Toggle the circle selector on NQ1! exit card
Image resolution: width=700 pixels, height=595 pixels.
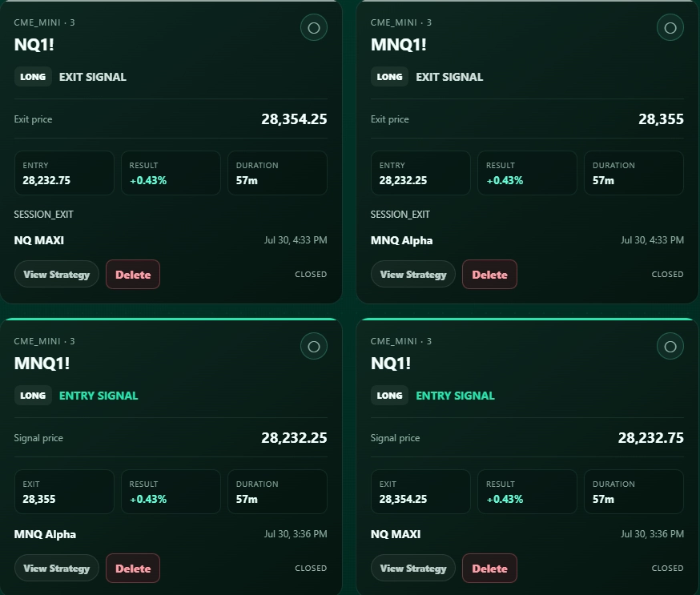[314, 28]
